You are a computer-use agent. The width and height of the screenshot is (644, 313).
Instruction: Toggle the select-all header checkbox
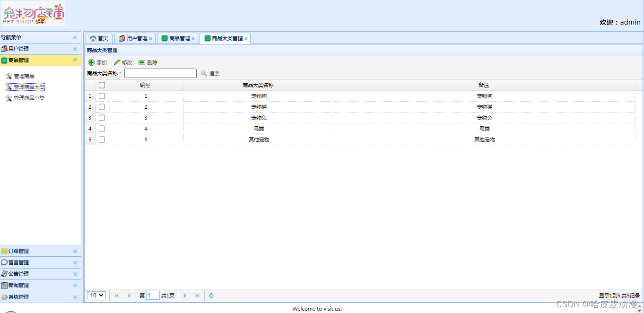coord(102,85)
